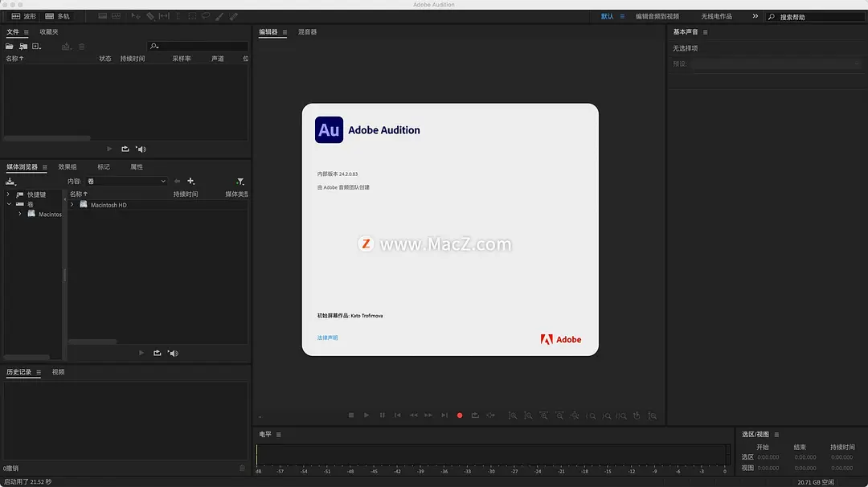The image size is (868, 487).
Task: Open the 编辑器 (Editor) tab
Action: click(268, 31)
